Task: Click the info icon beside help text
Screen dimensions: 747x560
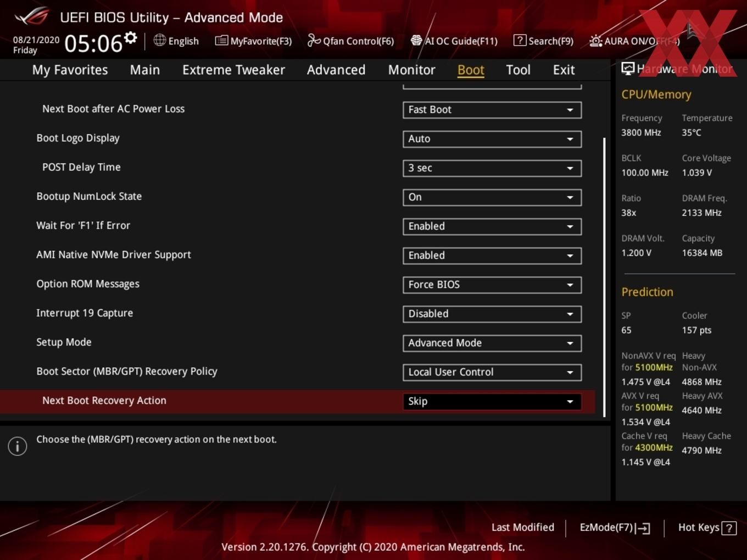Action: point(18,446)
